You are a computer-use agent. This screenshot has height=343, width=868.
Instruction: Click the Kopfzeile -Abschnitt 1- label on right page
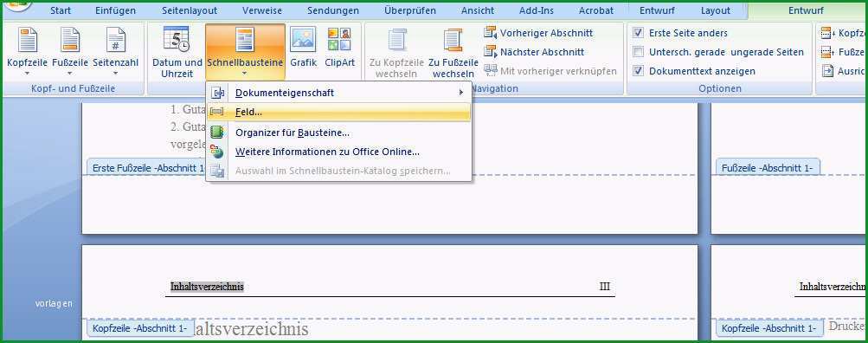coord(768,328)
